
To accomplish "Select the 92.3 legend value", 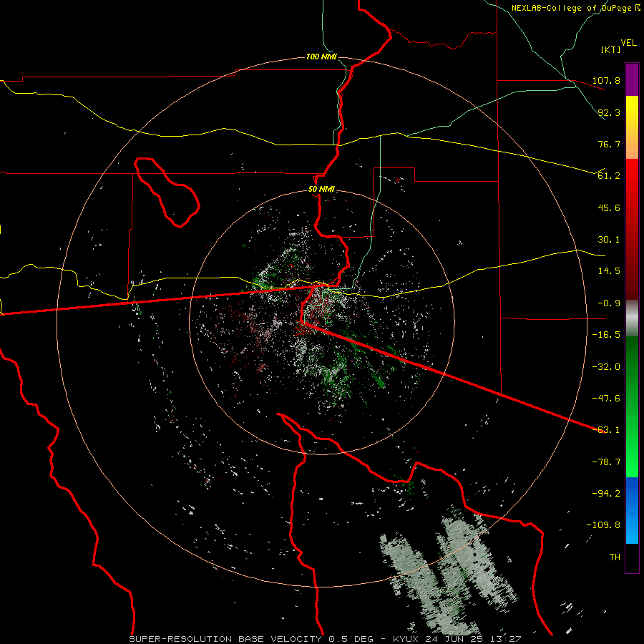I will click(x=609, y=112).
